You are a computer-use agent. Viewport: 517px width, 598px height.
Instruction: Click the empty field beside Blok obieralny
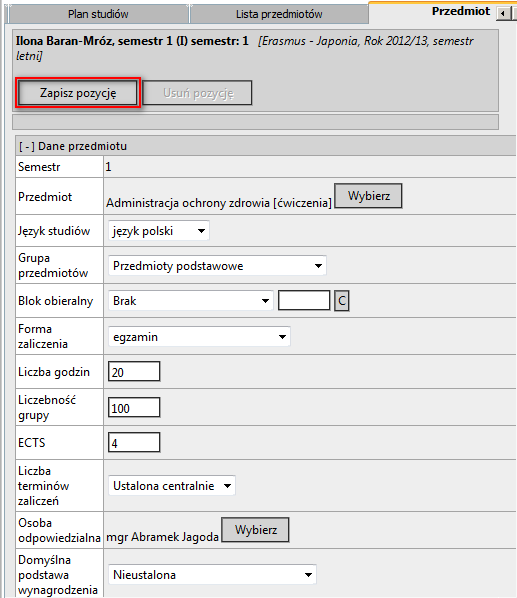tap(304, 301)
